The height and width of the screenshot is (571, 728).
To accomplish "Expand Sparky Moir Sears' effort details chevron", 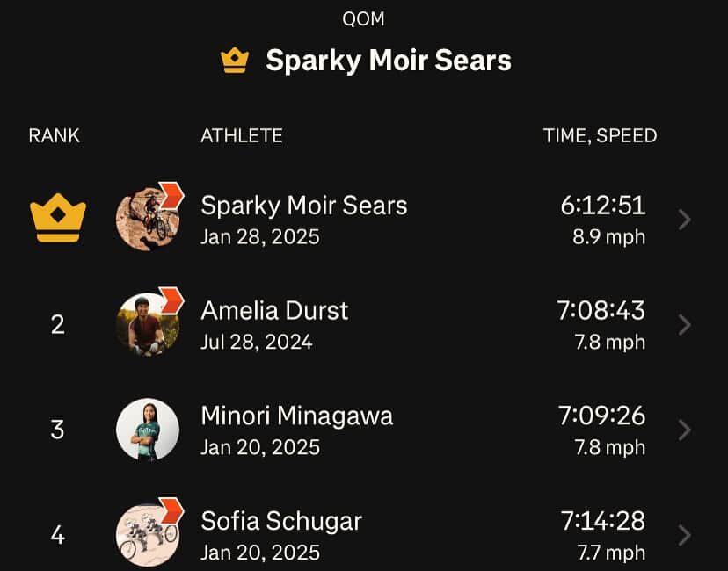I will click(684, 219).
